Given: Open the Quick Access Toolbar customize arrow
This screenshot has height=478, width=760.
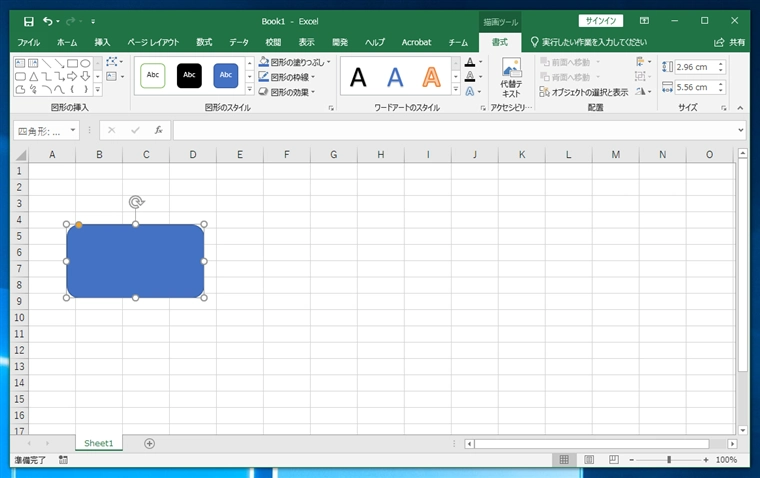Looking at the screenshot, I should (93, 21).
